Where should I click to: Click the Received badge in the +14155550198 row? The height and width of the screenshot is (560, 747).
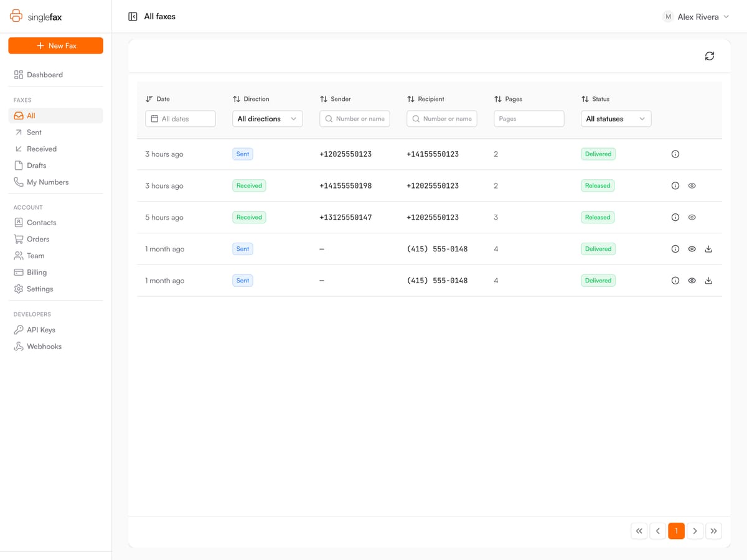(x=249, y=186)
